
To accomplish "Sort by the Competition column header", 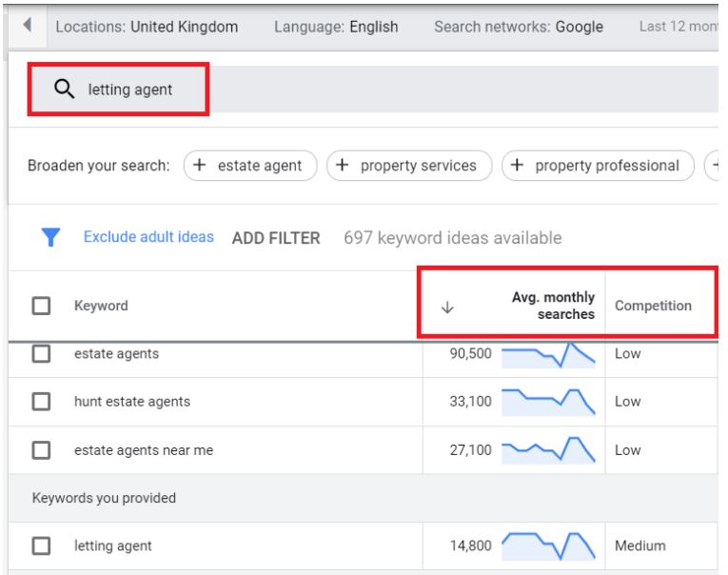I will pos(653,306).
